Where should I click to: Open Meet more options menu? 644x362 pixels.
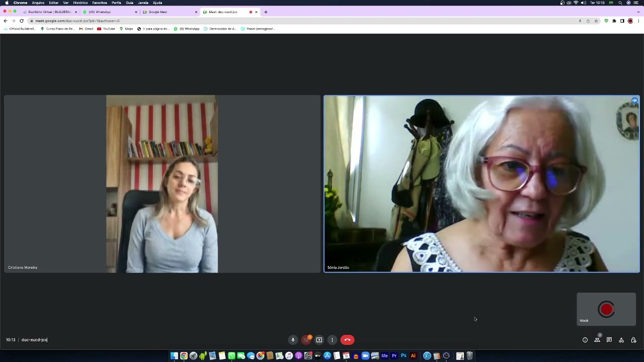[x=332, y=340]
